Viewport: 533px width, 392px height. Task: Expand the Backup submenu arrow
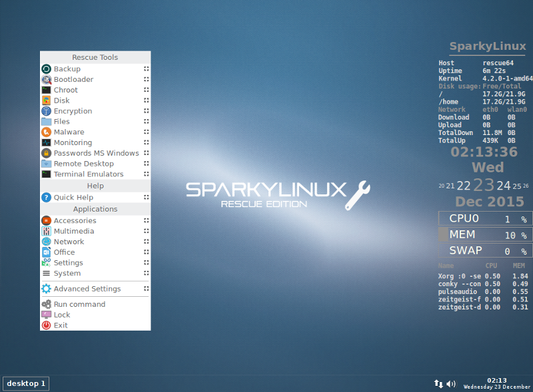tap(146, 69)
